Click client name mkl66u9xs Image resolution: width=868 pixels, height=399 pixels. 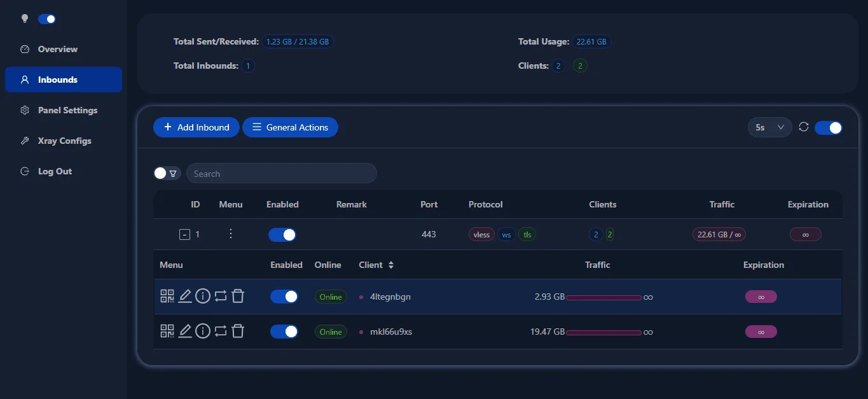390,332
